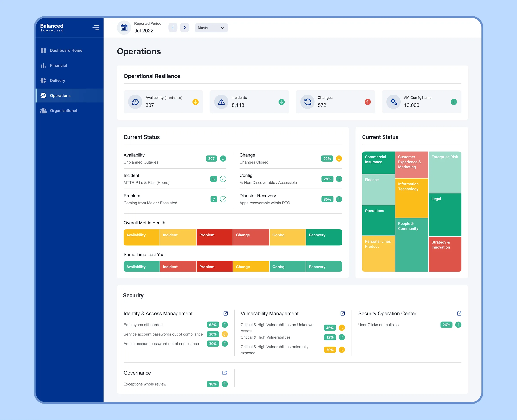Click the Changes refresh arrows icon
517x420 pixels.
coord(307,102)
